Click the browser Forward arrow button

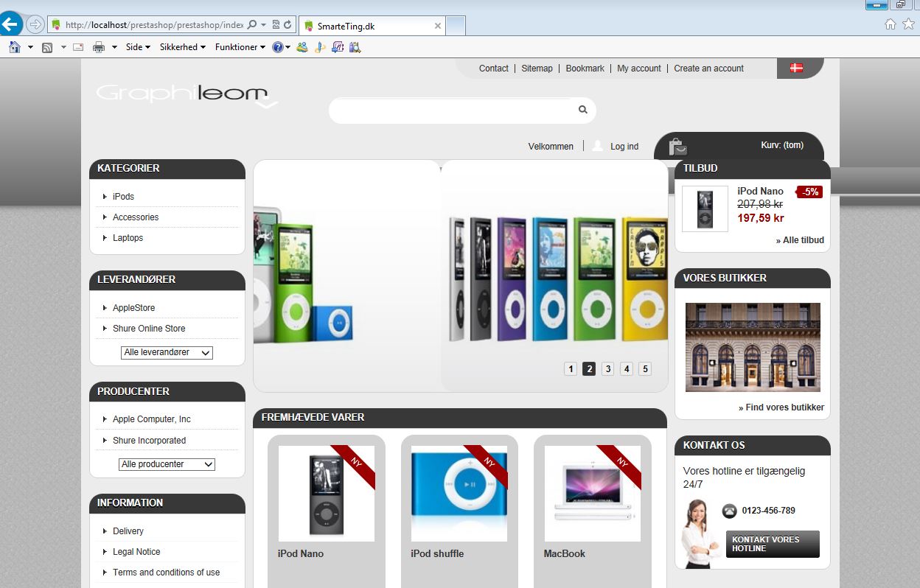(x=35, y=24)
